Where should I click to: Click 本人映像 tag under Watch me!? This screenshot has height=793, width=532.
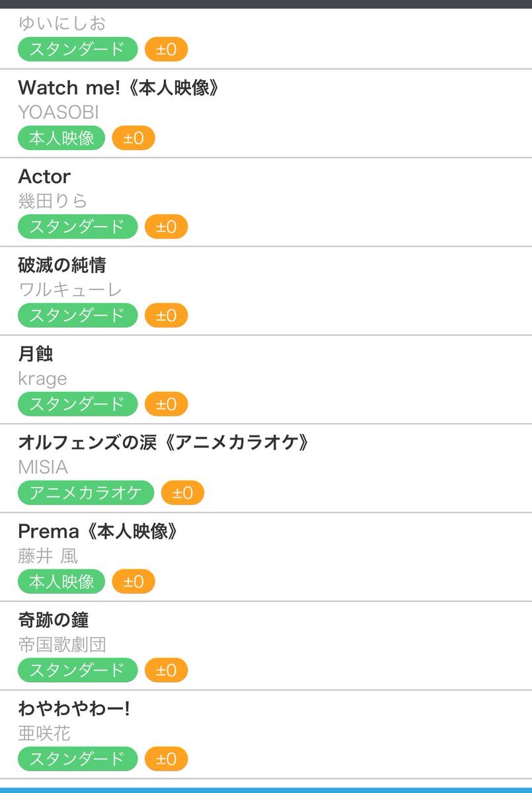click(61, 138)
